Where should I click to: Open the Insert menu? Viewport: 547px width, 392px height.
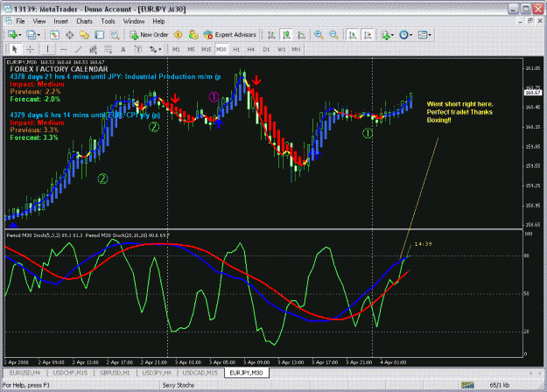60,21
